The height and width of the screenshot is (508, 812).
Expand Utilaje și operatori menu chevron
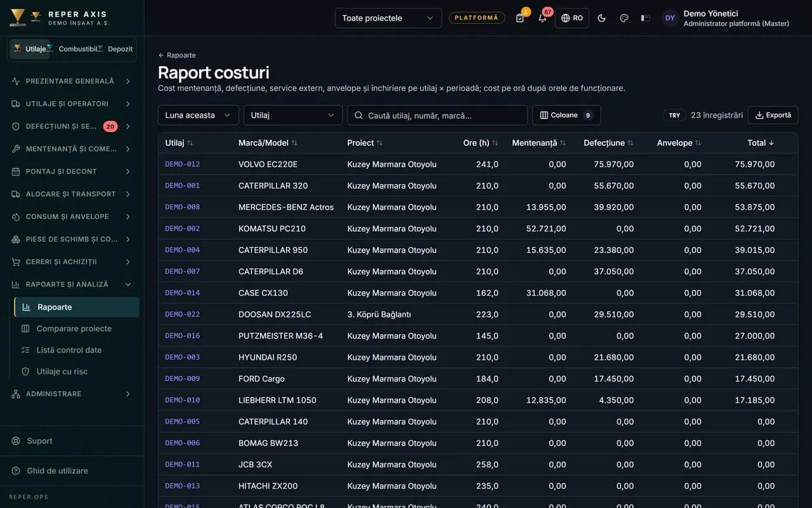tap(128, 104)
